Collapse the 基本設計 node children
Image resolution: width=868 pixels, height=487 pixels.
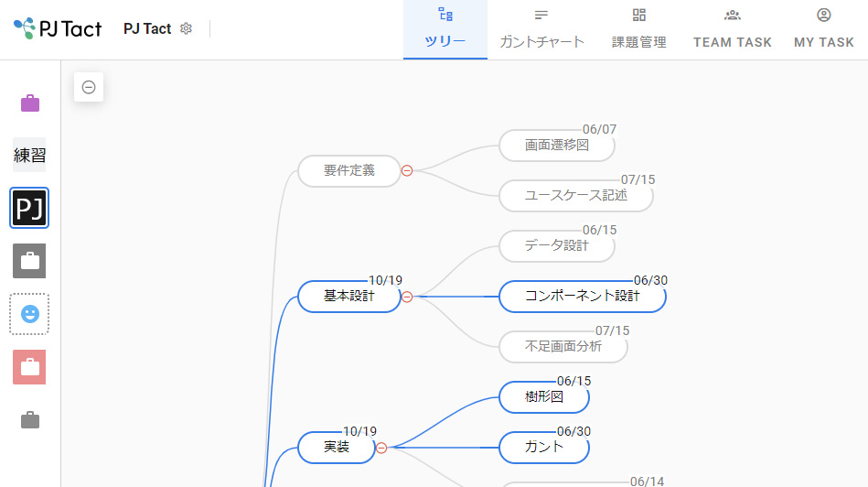click(407, 297)
